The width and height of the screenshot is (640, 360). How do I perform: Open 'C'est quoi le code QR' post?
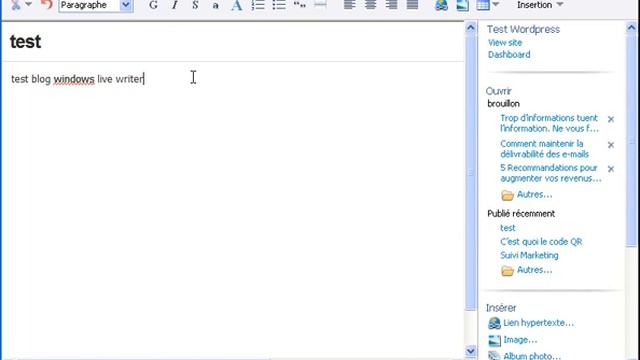(x=541, y=242)
